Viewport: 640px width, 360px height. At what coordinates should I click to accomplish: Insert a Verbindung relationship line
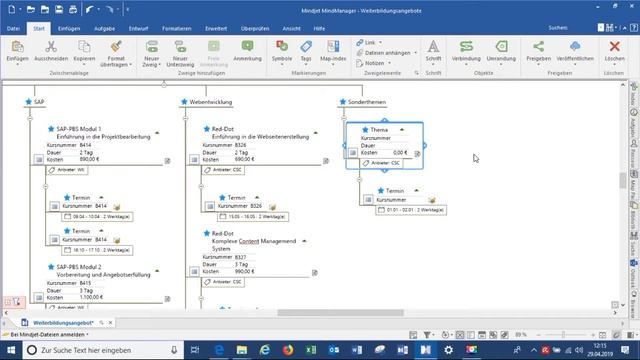point(466,47)
